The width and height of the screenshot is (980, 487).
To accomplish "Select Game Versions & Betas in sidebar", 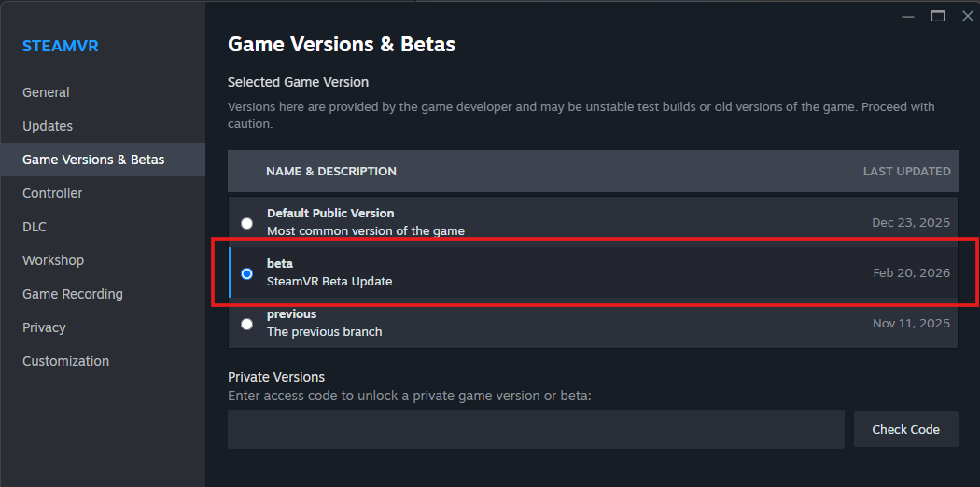I will 93,160.
